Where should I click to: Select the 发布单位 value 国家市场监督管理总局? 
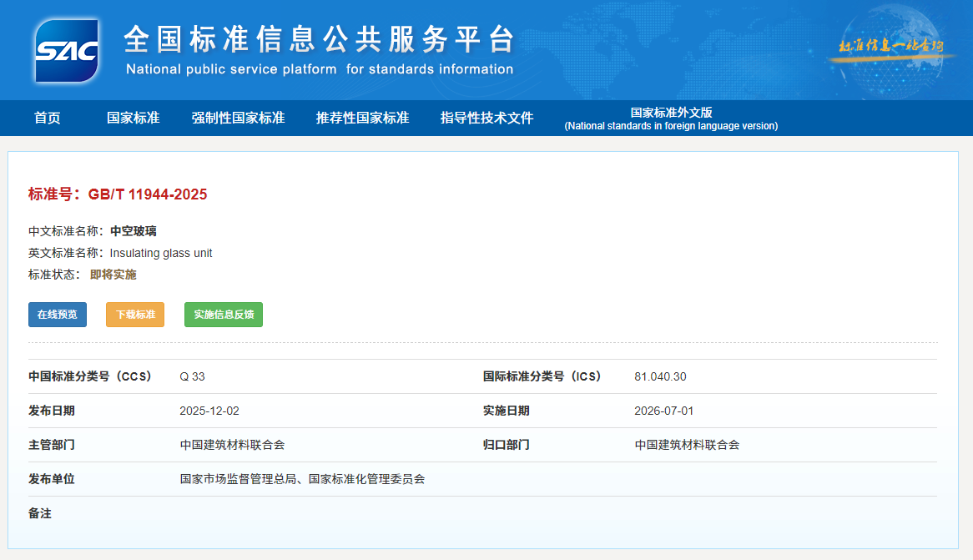pos(239,479)
